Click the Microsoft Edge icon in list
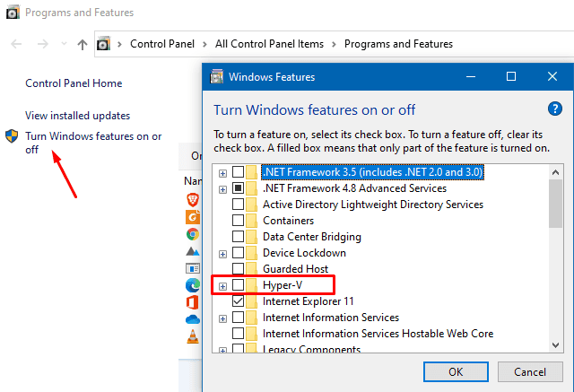574x392 pixels. (x=192, y=285)
